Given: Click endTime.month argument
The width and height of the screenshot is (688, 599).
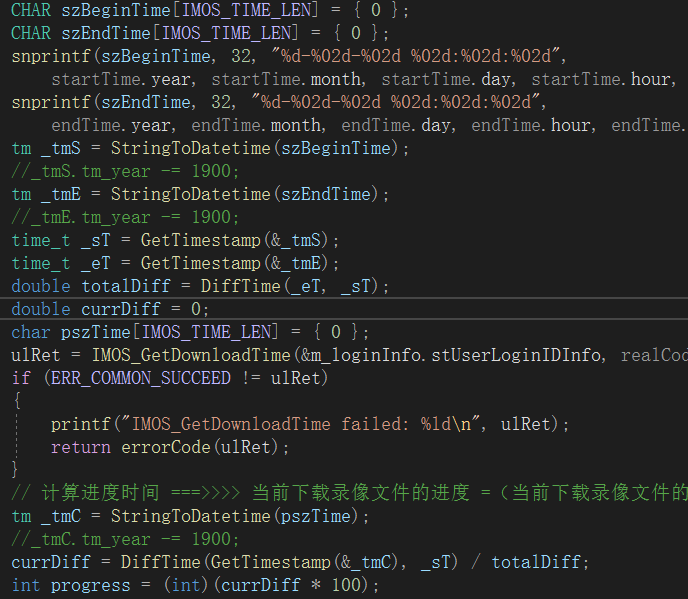Looking at the screenshot, I should tap(258, 126).
